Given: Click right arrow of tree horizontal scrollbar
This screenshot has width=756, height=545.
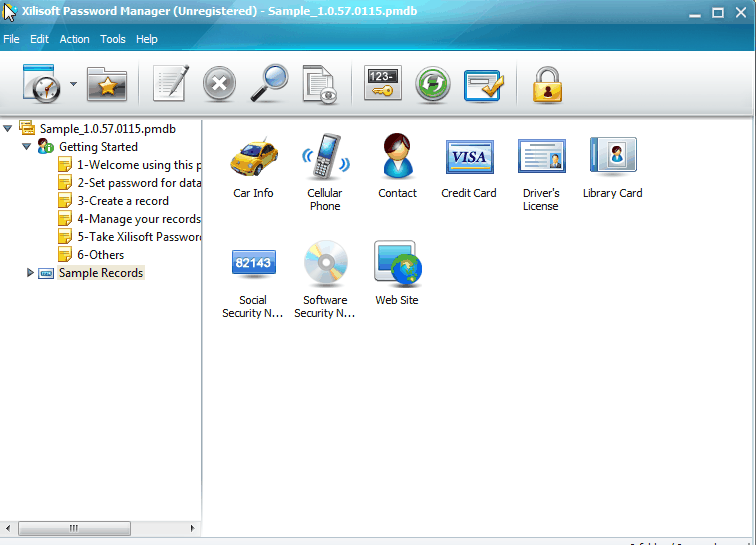Looking at the screenshot, I should pos(192,528).
